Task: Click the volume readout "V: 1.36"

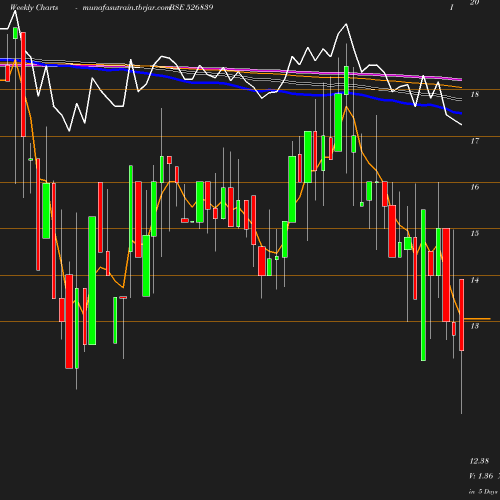Action: pyautogui.click(x=481, y=476)
